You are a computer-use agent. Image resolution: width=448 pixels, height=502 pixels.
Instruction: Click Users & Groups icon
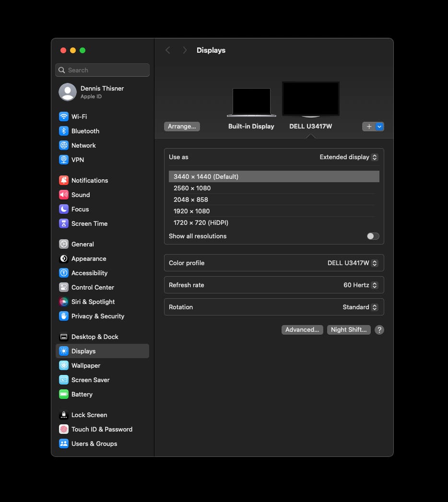(64, 444)
